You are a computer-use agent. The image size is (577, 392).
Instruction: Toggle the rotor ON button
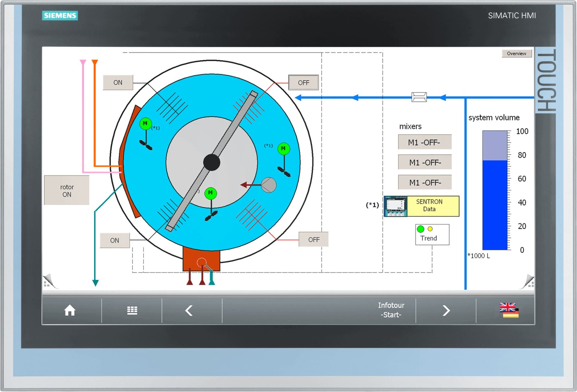(67, 190)
